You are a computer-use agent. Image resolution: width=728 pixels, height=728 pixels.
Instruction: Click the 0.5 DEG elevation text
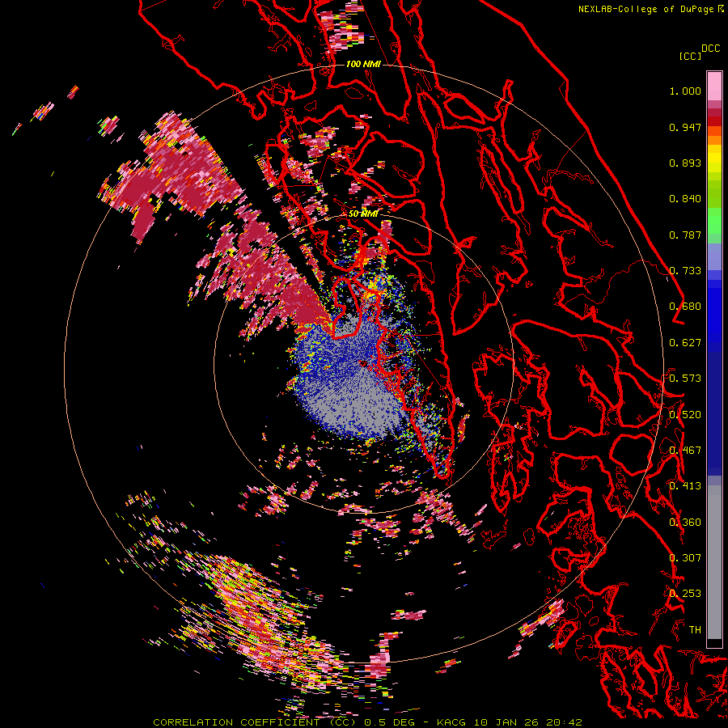pos(389,722)
